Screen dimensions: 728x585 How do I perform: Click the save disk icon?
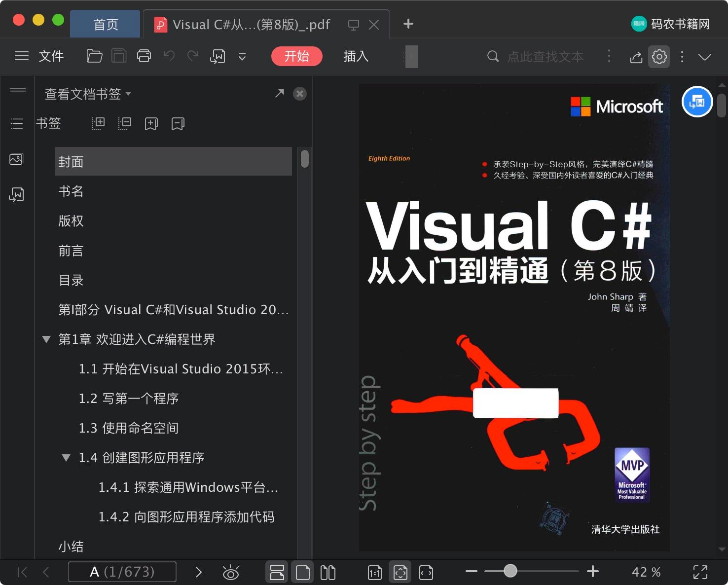[119, 56]
